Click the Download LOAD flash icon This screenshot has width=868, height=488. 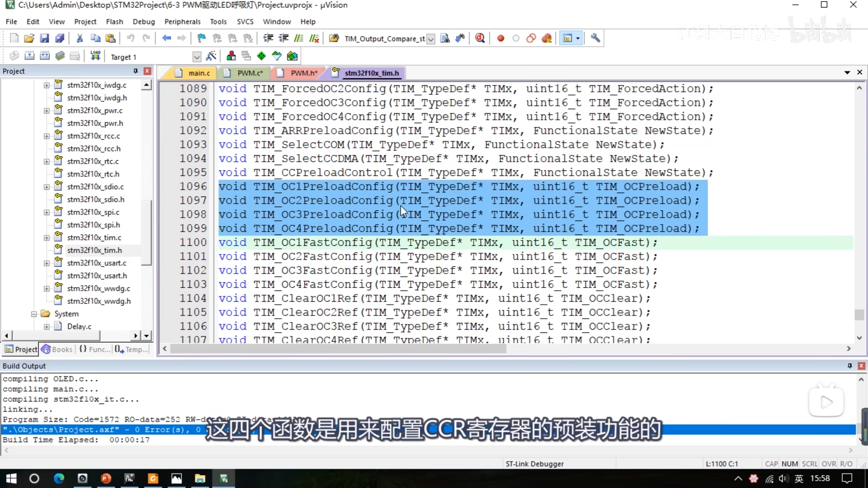(95, 56)
